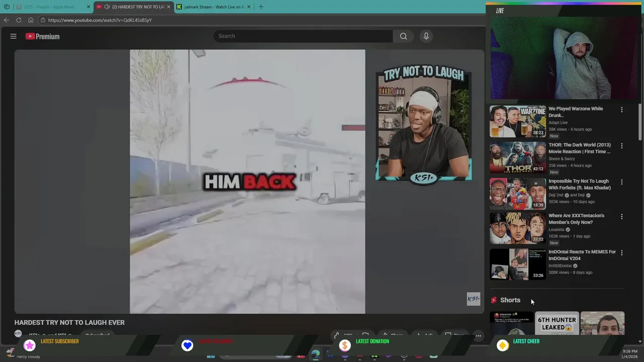Open options menu for ImDOntai Reacts video
This screenshot has width=644, height=362.
tap(621, 253)
